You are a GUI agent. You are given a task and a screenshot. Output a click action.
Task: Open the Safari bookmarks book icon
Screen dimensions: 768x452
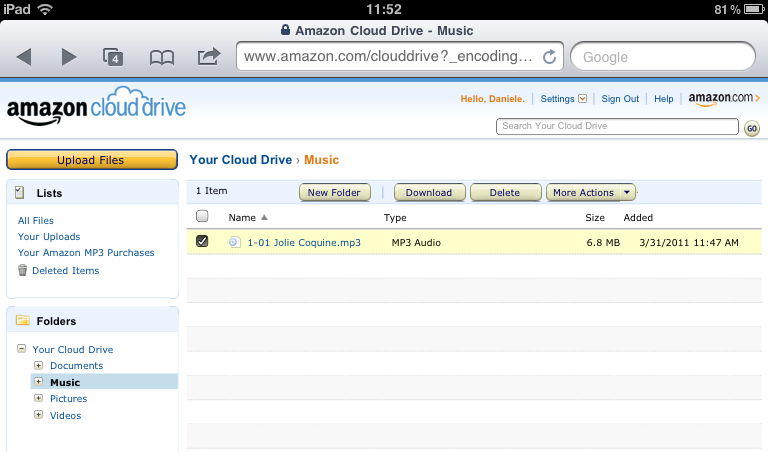pyautogui.click(x=161, y=57)
